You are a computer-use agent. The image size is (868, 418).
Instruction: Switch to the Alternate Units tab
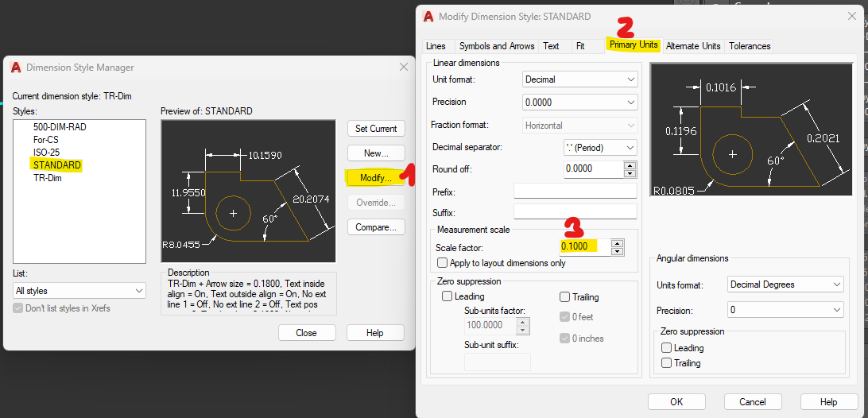pos(693,46)
